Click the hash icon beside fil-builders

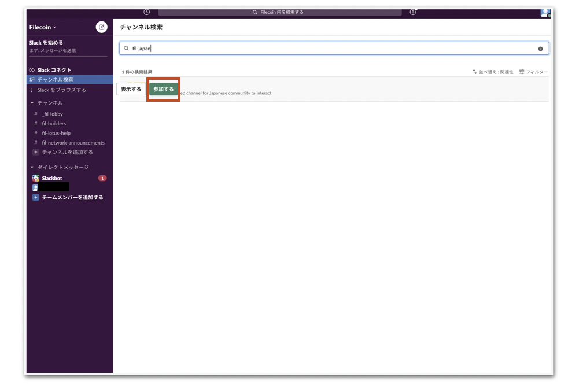click(x=36, y=123)
